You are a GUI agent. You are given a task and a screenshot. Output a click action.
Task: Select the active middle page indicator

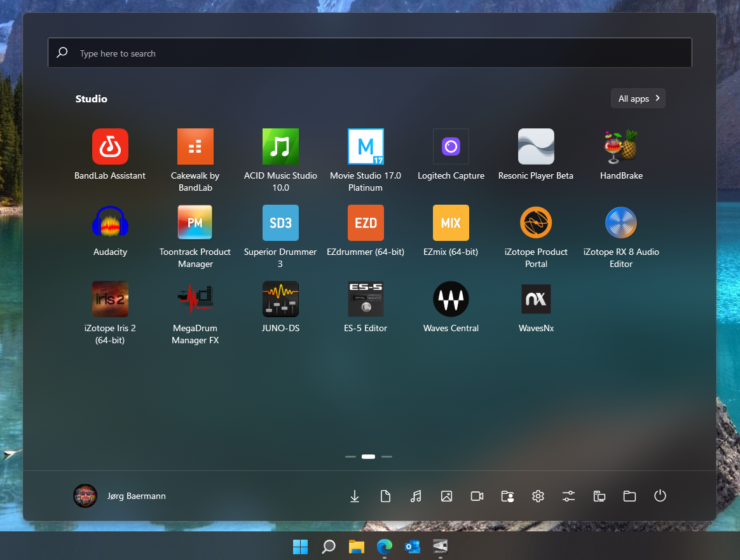pyautogui.click(x=368, y=456)
